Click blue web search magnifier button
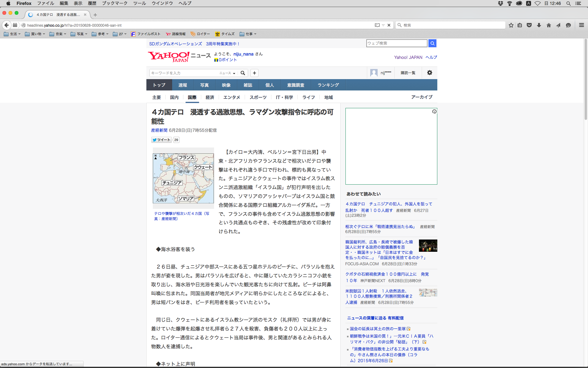 pyautogui.click(x=432, y=43)
